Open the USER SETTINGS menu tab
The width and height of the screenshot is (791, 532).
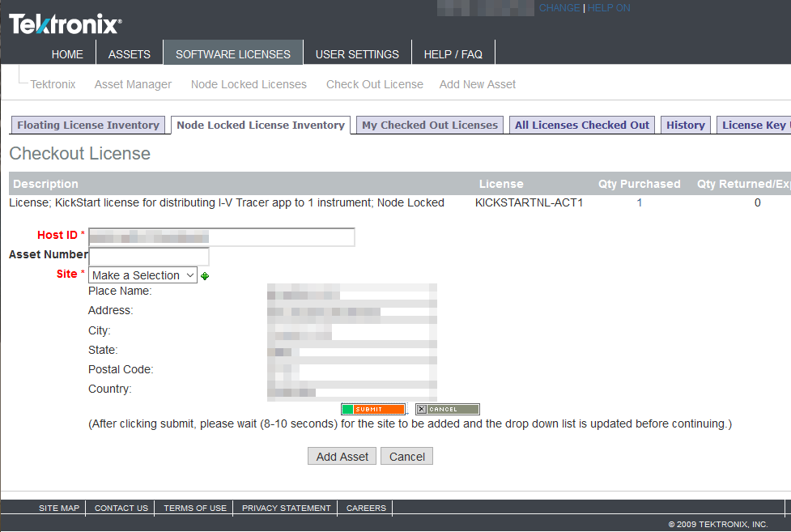coord(357,54)
